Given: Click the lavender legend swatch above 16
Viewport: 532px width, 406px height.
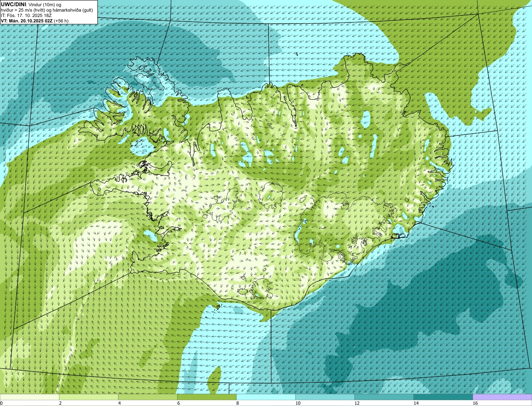Looking at the screenshot, I should 502,397.
